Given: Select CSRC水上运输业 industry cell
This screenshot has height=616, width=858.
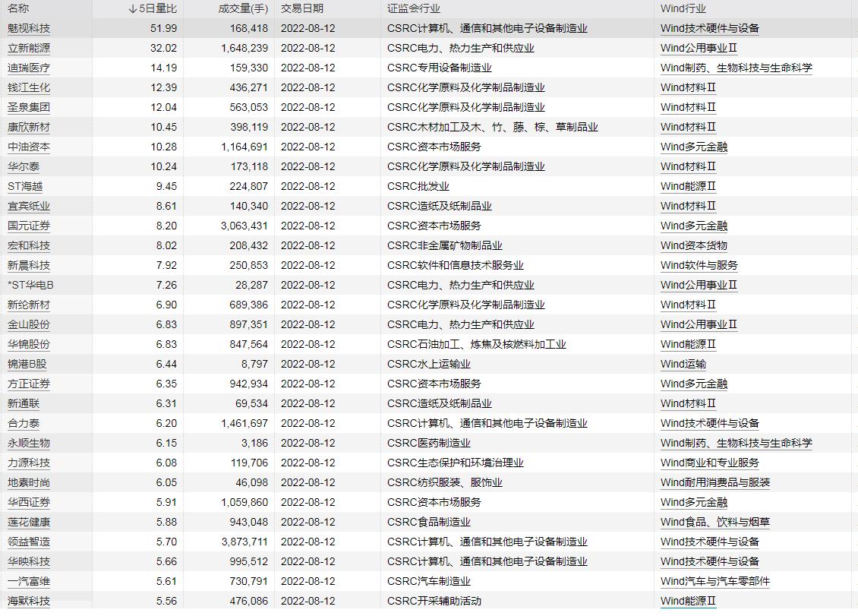Looking at the screenshot, I should (429, 364).
